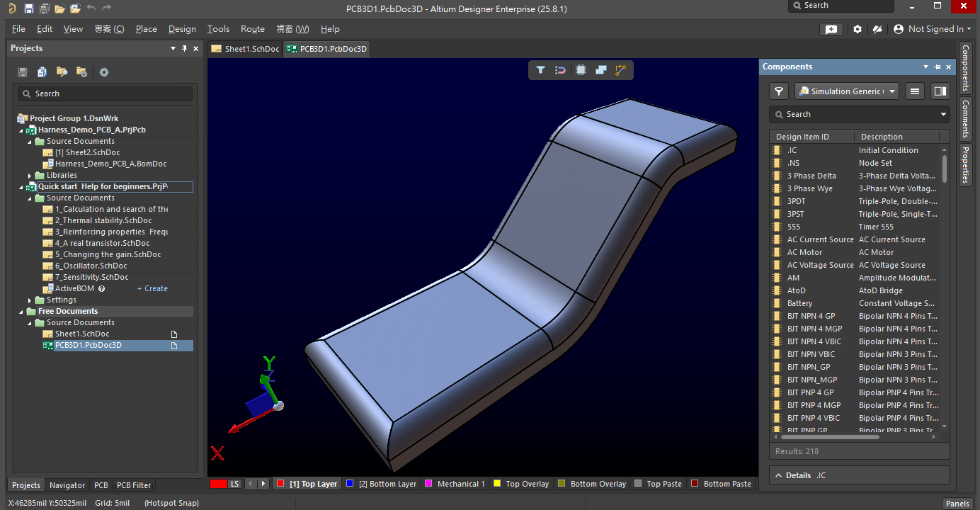This screenshot has width=980, height=510.
Task: Toggle the LS layer set button
Action: [235, 484]
